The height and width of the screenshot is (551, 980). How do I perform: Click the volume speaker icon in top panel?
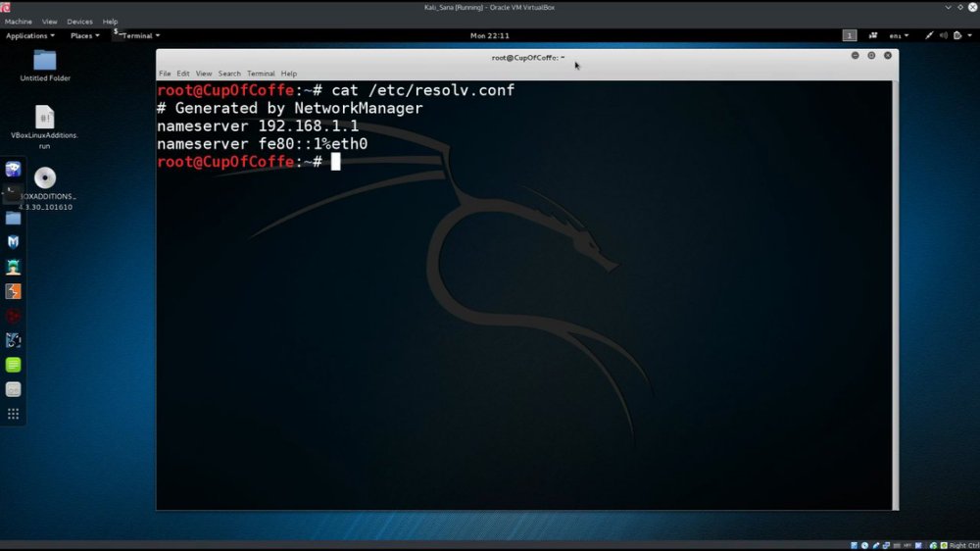point(944,35)
